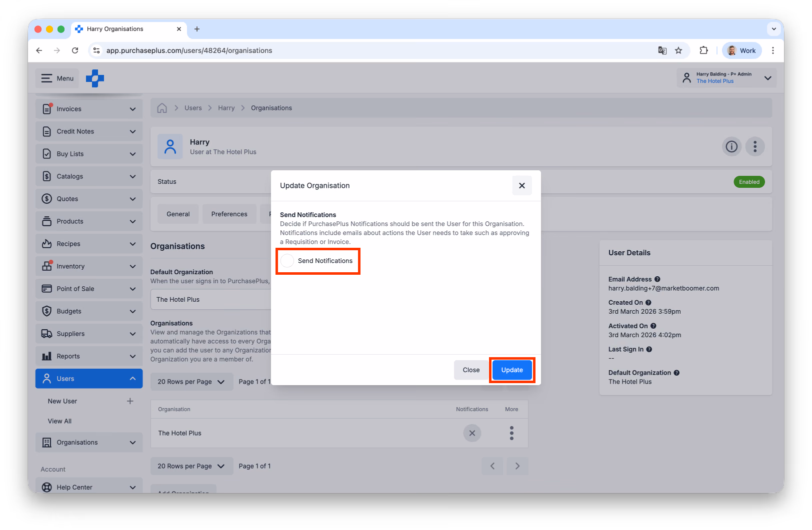Open More options for The Hotel Plus row
Screen dimensions: 812x530
coord(511,433)
